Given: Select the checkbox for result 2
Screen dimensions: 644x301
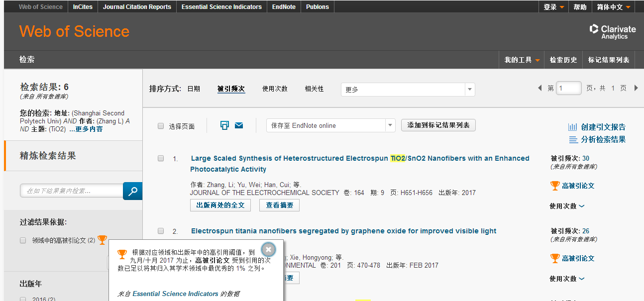Looking at the screenshot, I should tap(161, 231).
